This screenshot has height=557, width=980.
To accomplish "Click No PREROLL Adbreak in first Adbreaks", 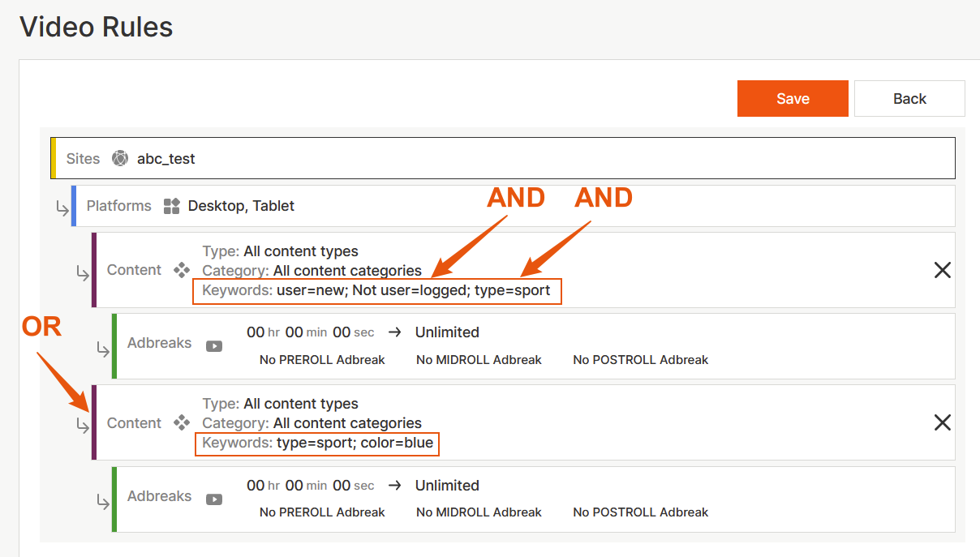I will click(322, 359).
